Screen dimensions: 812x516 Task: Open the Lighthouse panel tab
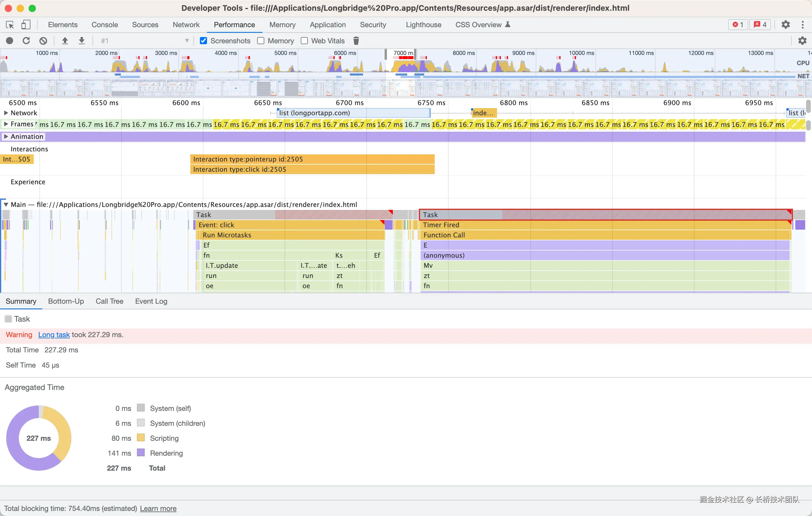423,25
